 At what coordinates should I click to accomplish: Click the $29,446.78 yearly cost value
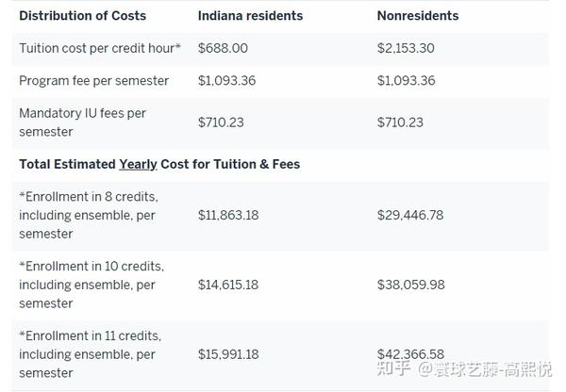coord(410,215)
